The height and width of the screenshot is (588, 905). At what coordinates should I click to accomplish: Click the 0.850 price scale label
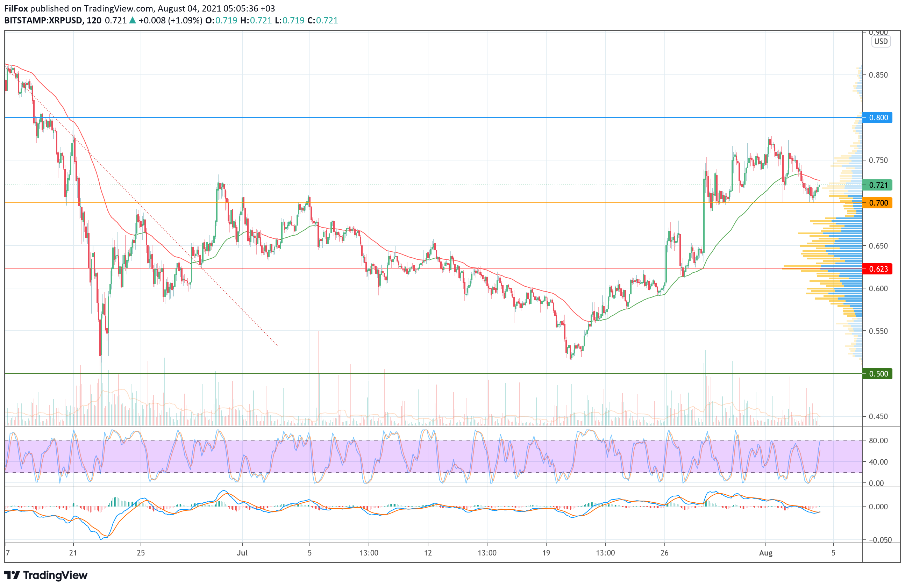tap(878, 75)
